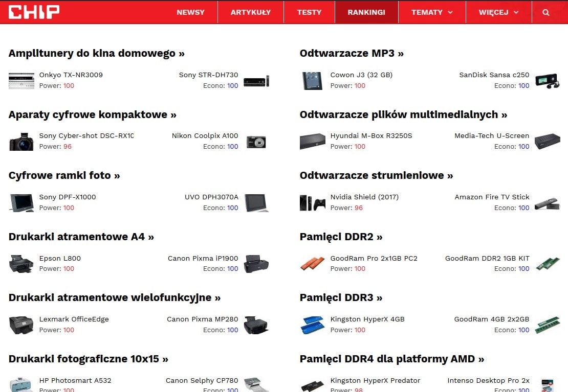Image resolution: width=568 pixels, height=392 pixels.
Task: Click the Hyundai M-Box R3250S image
Action: [312, 142]
